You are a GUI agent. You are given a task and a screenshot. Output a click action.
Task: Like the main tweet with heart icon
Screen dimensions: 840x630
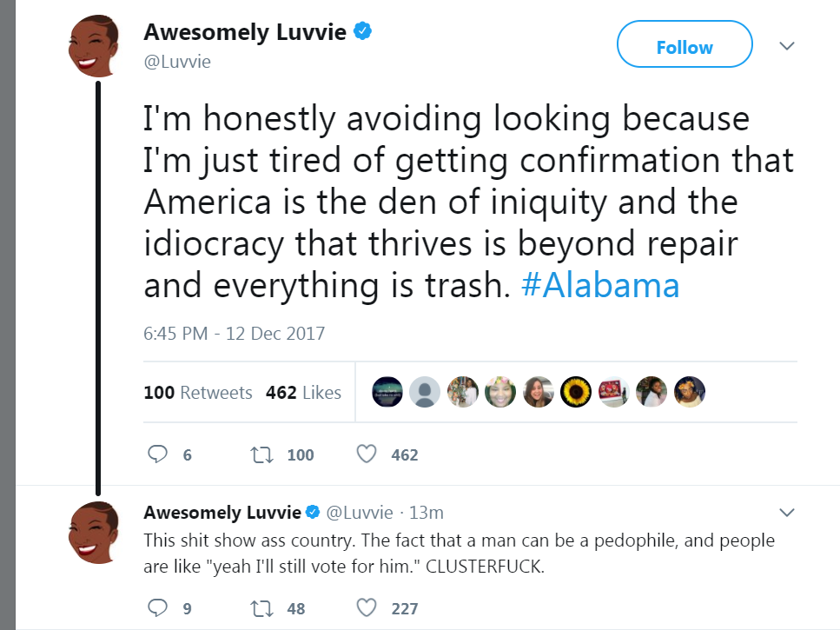coord(367,454)
